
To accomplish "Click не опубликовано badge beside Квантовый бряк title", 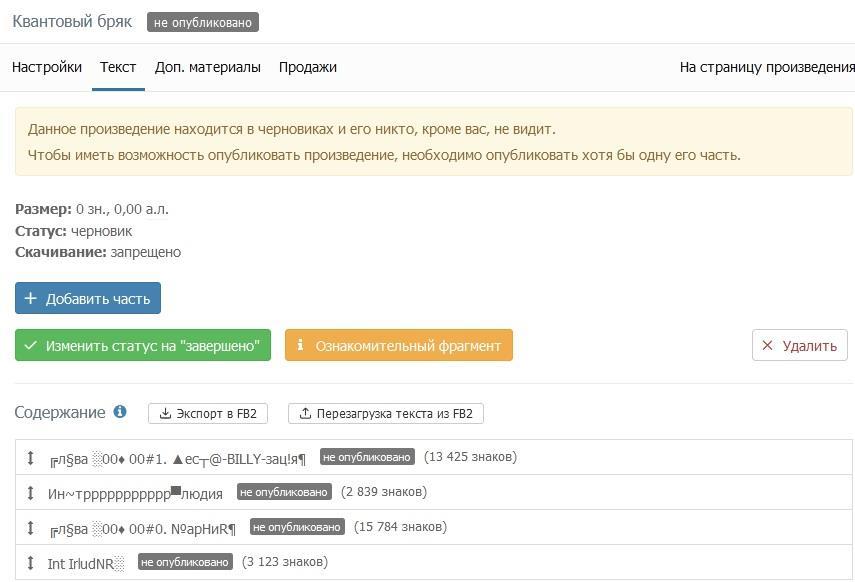I will pyautogui.click(x=203, y=22).
